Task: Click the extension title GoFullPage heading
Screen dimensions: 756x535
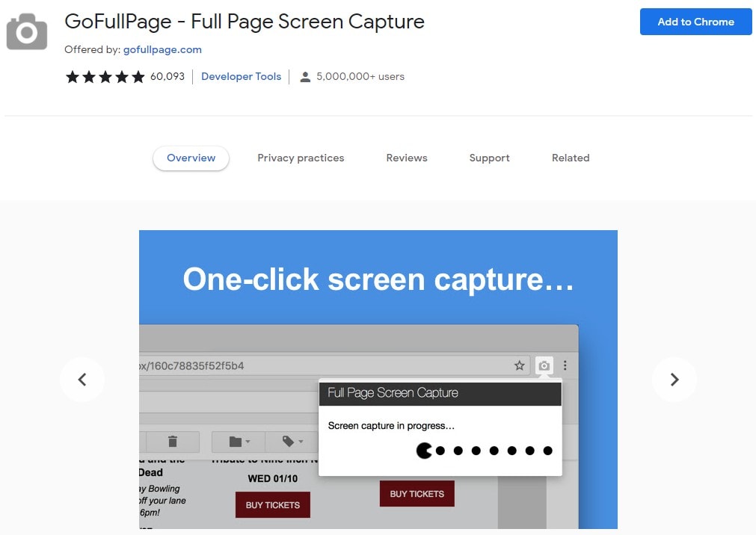Action: [x=245, y=22]
